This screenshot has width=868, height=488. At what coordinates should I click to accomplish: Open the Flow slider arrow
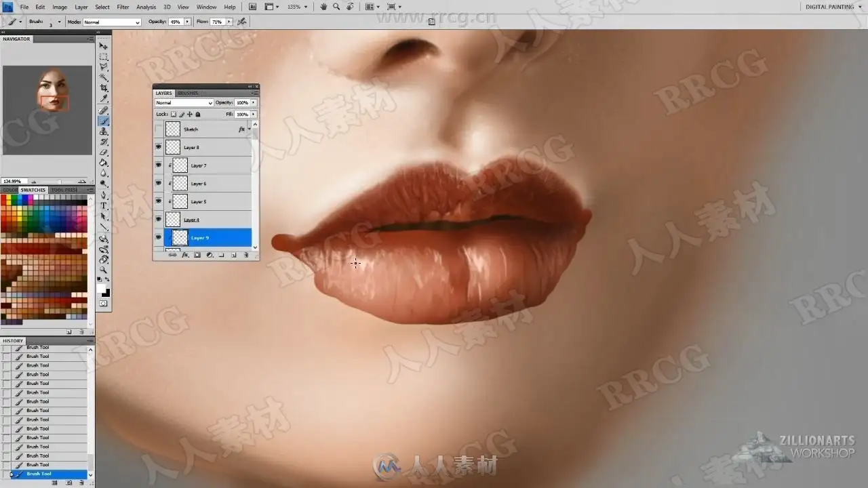coord(229,22)
